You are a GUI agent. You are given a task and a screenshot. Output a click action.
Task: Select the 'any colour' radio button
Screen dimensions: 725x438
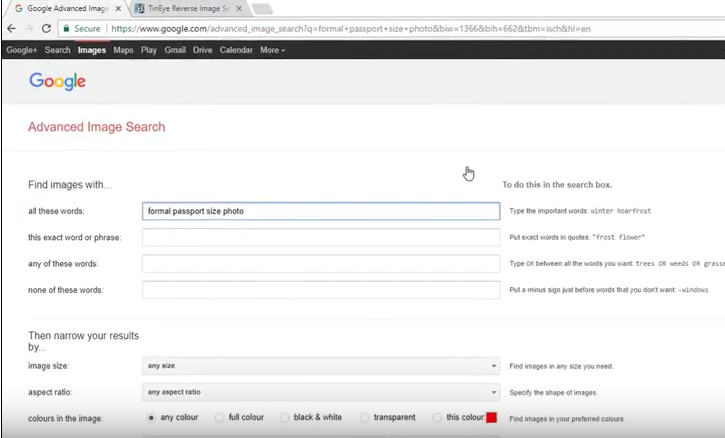pyautogui.click(x=151, y=418)
